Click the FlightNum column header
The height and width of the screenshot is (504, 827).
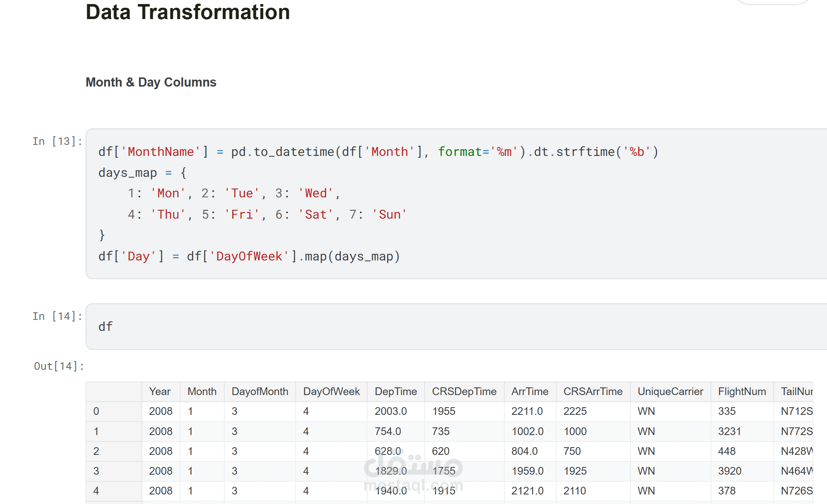(x=742, y=391)
